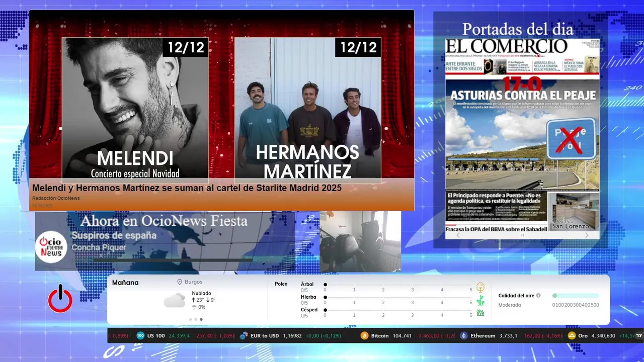Click the Oro gold bar icon
Viewport: 644px width, 362px height.
572,335
